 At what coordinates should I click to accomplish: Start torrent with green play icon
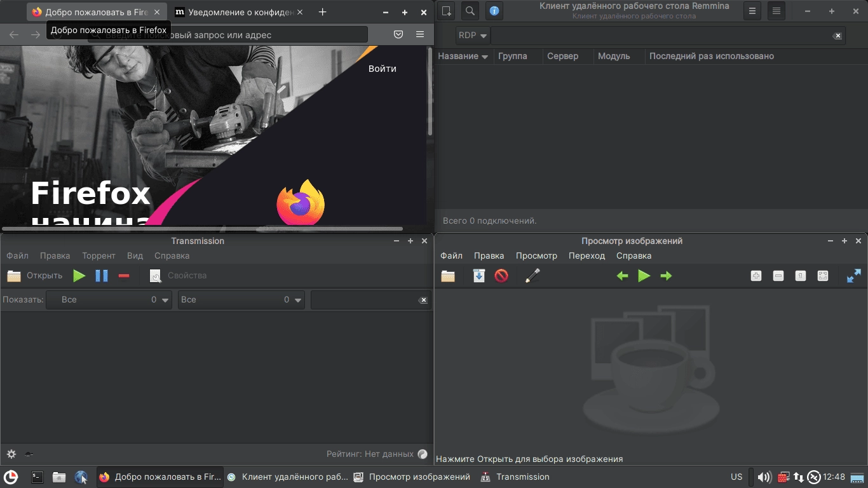(x=79, y=276)
